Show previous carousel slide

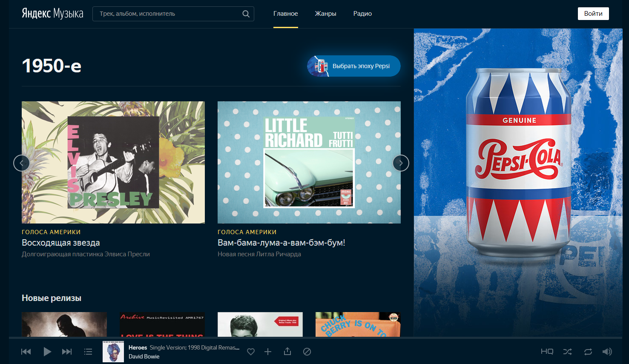(x=22, y=163)
